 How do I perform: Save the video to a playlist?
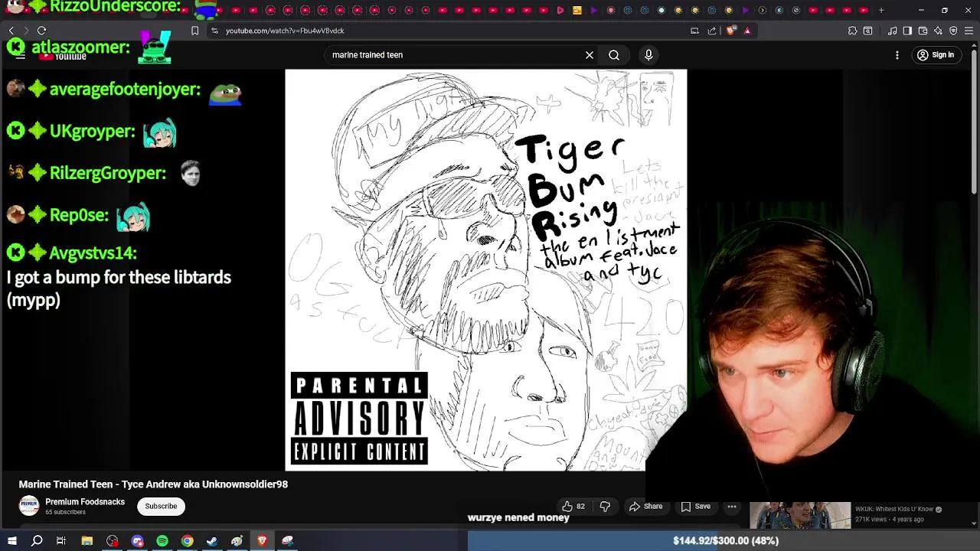695,507
